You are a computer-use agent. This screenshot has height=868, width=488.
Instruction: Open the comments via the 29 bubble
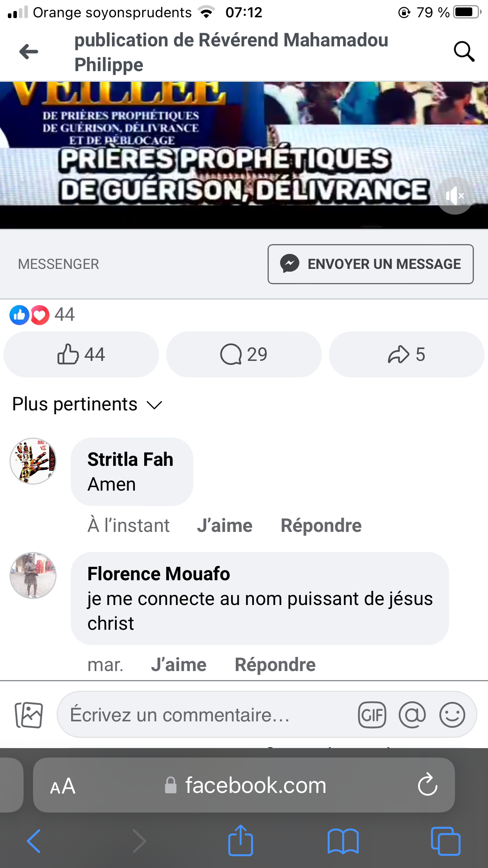(244, 354)
